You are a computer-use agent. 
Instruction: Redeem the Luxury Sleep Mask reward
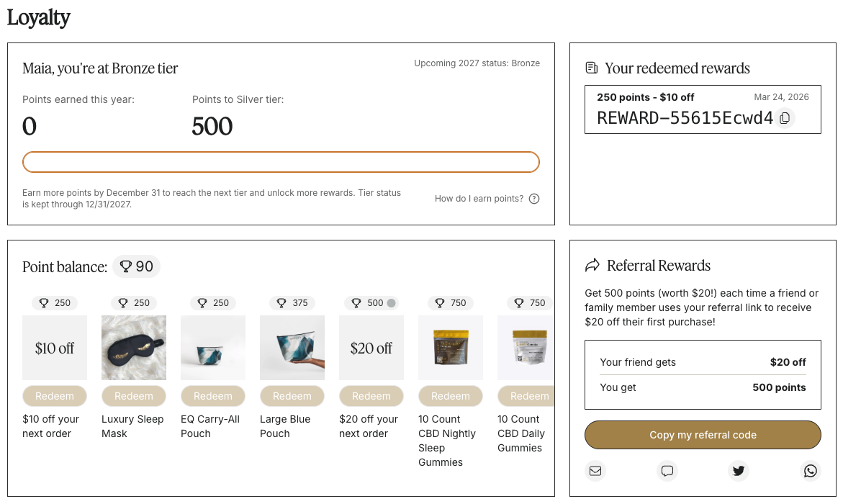[x=134, y=396]
